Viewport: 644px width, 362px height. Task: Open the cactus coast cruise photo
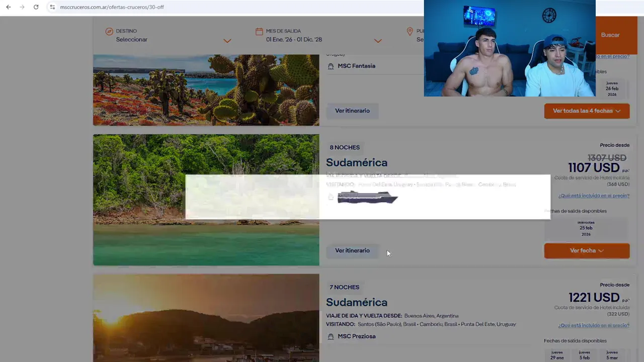206,89
